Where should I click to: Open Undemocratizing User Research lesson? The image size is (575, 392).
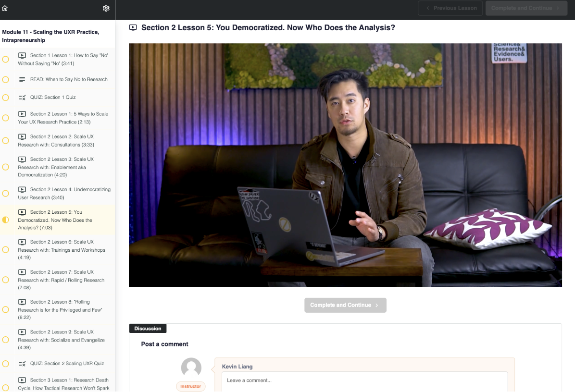[58, 194]
